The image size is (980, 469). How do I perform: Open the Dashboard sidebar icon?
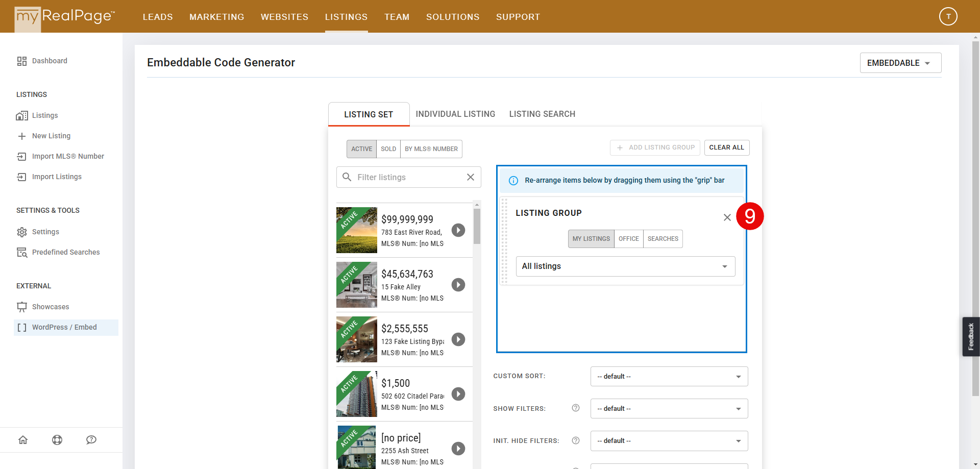tap(22, 61)
